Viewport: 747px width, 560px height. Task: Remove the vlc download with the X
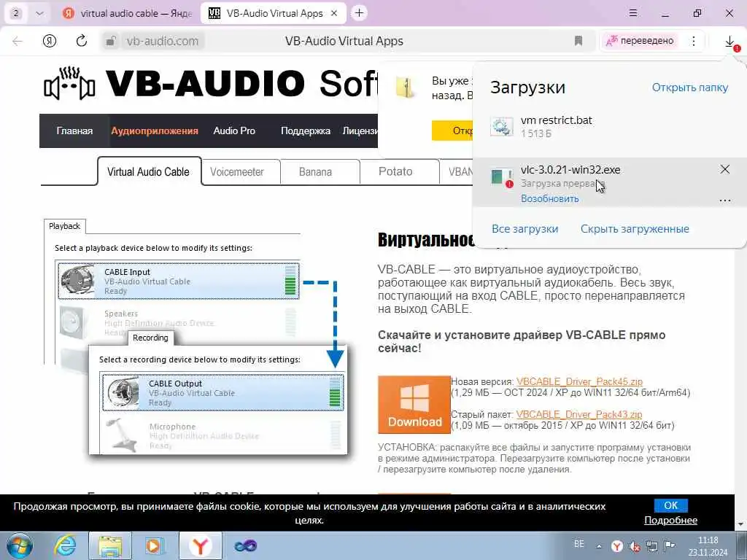click(x=724, y=169)
